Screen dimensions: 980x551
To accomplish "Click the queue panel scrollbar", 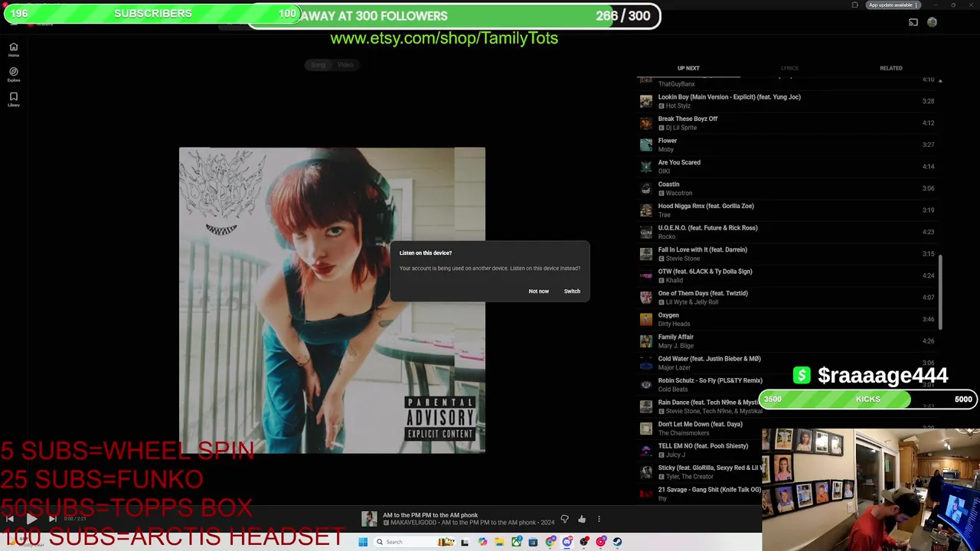I will coord(940,292).
